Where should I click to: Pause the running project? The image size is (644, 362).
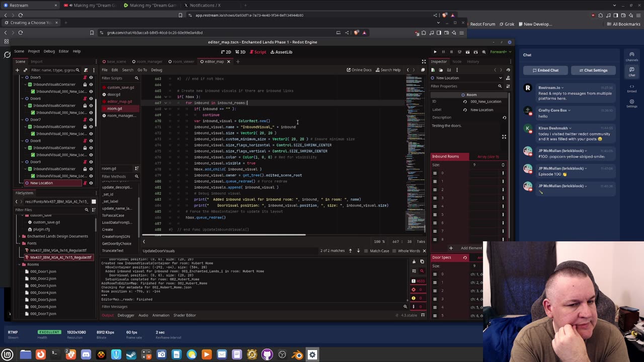point(443,52)
